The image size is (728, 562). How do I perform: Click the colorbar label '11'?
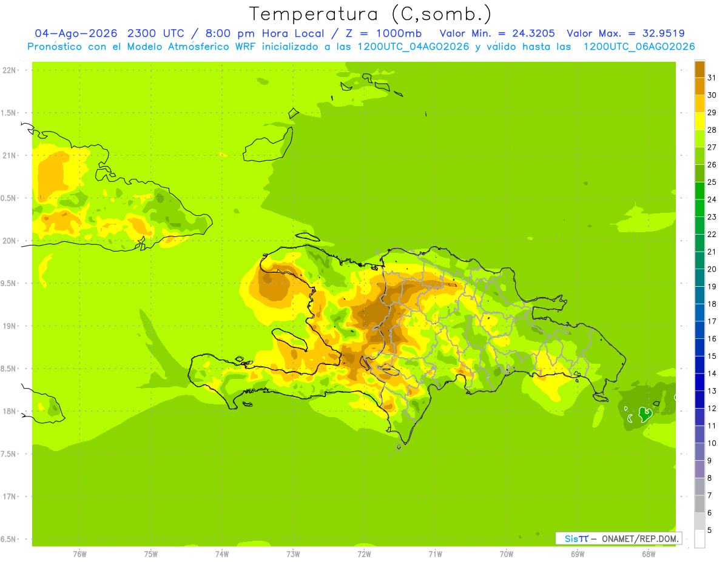click(x=712, y=426)
